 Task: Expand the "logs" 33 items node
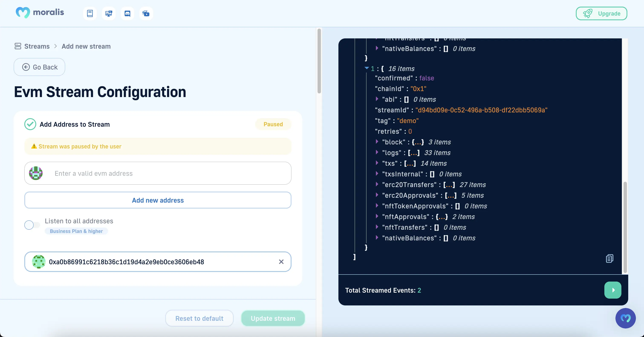[x=377, y=152]
